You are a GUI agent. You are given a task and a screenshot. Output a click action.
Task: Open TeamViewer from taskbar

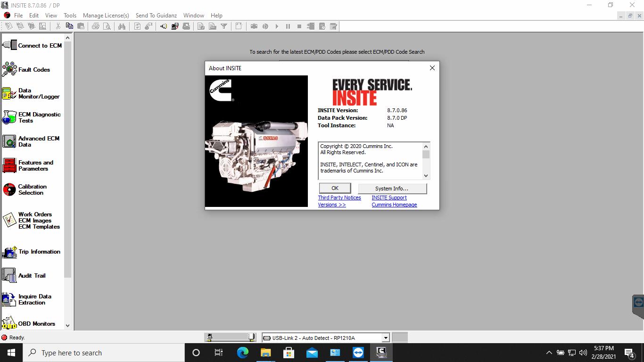click(x=358, y=353)
